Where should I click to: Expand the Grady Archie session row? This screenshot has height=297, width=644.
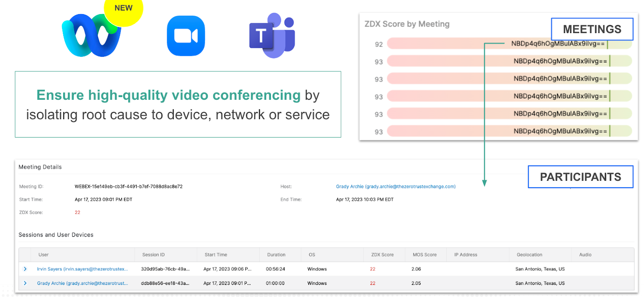25,283
